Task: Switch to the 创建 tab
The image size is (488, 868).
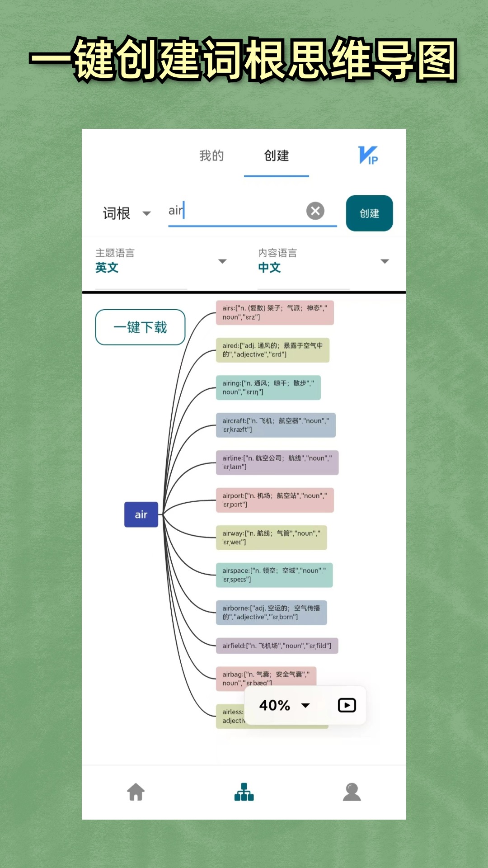Action: pyautogui.click(x=276, y=156)
